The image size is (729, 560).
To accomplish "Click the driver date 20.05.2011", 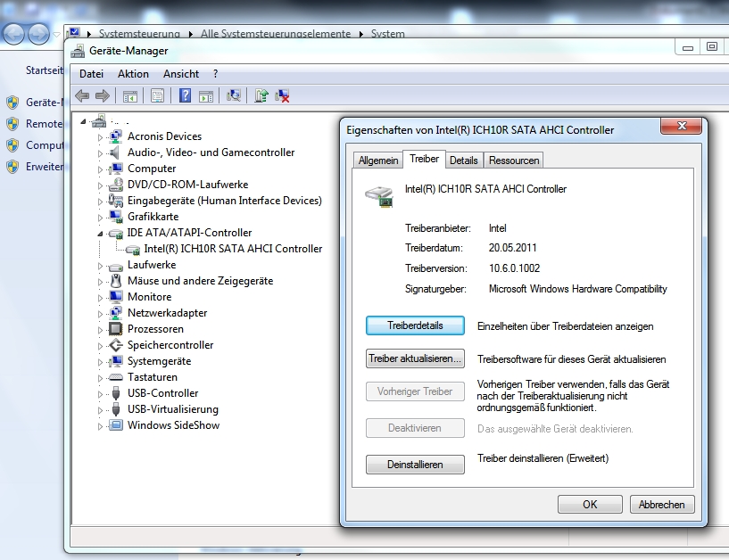I will 512,248.
